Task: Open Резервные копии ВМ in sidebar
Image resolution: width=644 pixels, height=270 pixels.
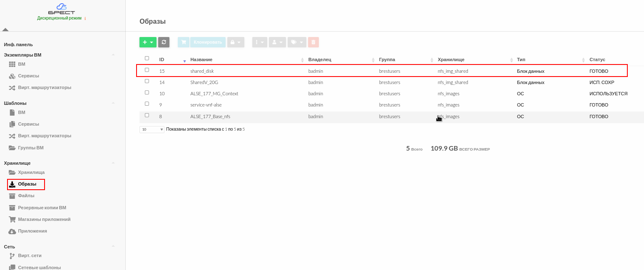Action: click(42, 208)
